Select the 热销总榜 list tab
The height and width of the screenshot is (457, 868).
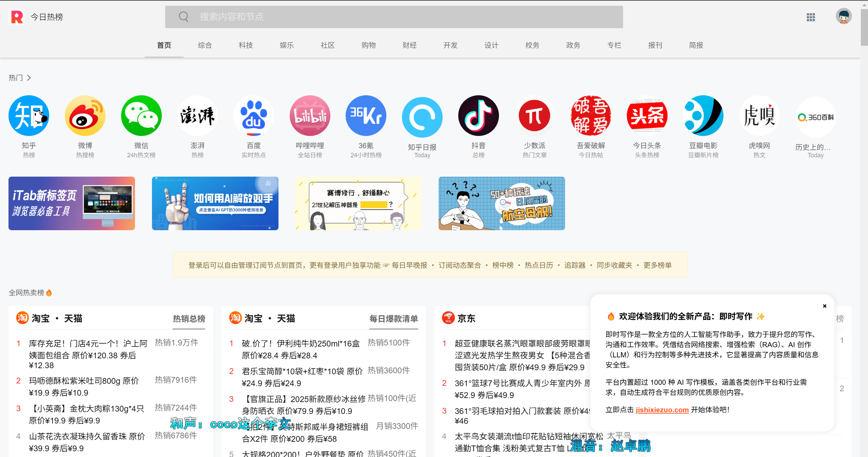point(189,319)
